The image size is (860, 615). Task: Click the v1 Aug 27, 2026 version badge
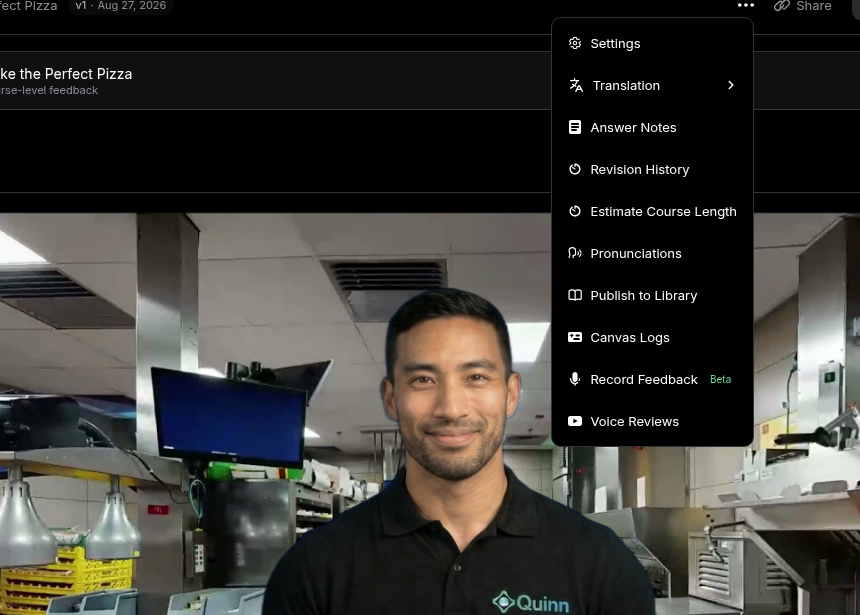pyautogui.click(x=121, y=5)
